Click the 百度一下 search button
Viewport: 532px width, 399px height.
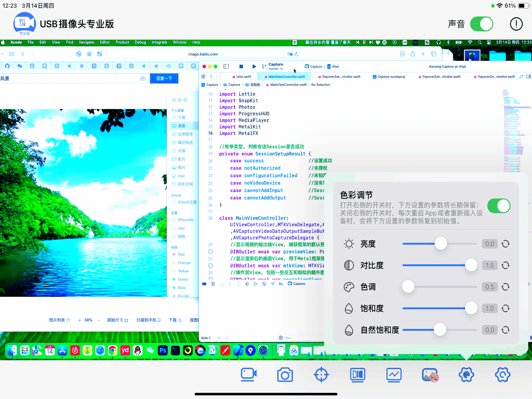pos(164,79)
